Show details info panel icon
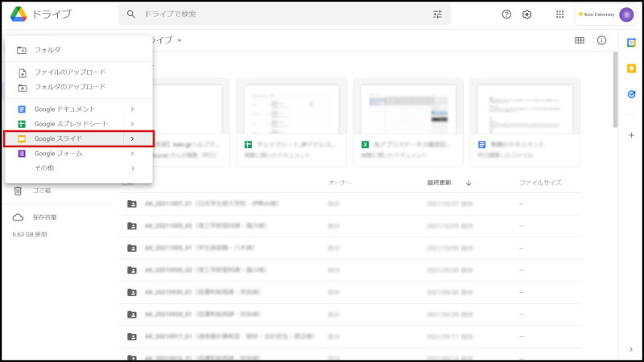644x362 pixels. pyautogui.click(x=601, y=40)
